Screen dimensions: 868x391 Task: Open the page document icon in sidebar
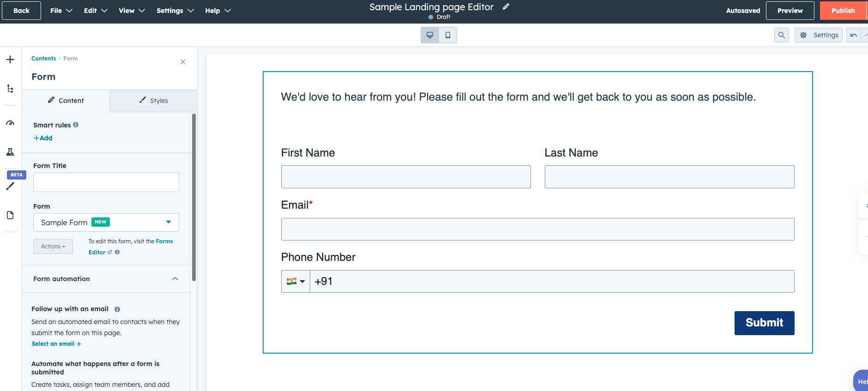[10, 215]
